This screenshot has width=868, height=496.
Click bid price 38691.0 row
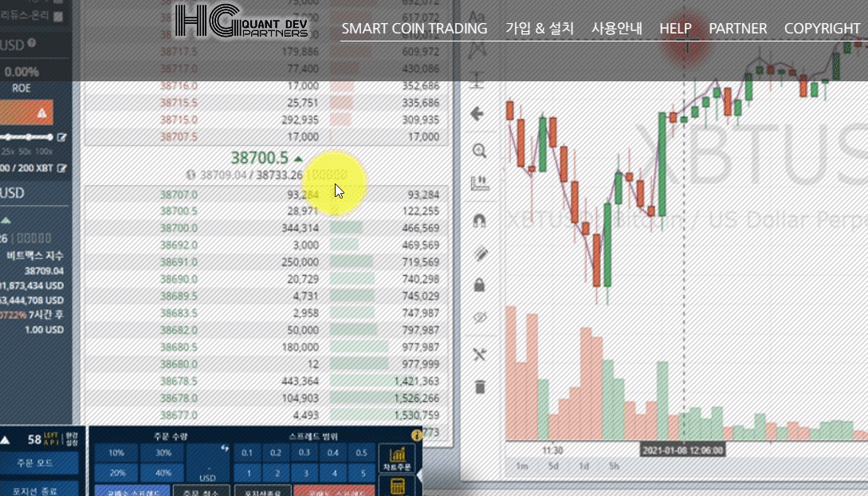click(265, 262)
